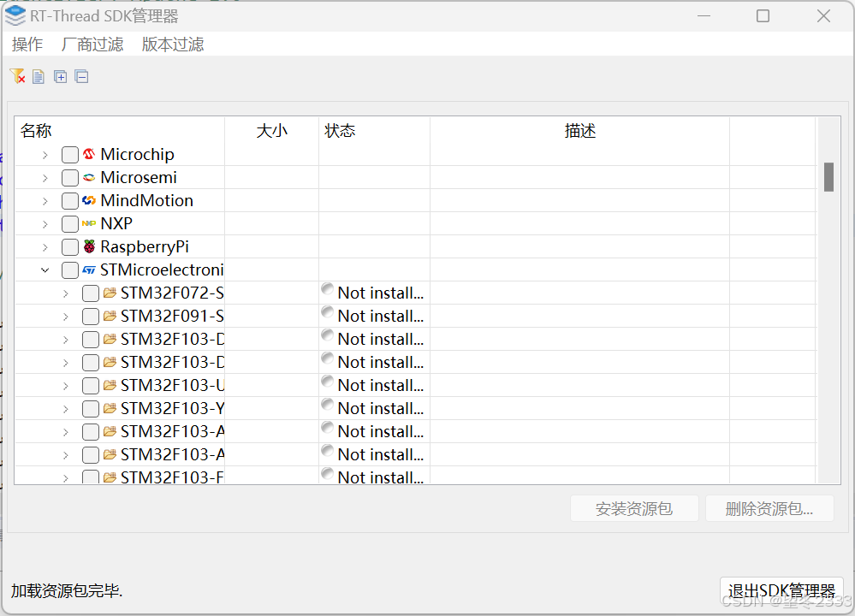Click the Not install... text of STM32F091-S
855x616 pixels.
coord(381,317)
